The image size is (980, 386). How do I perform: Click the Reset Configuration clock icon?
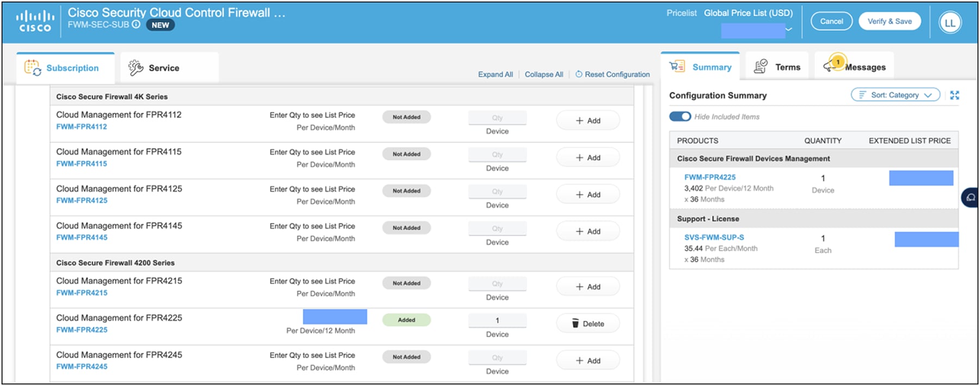[579, 74]
